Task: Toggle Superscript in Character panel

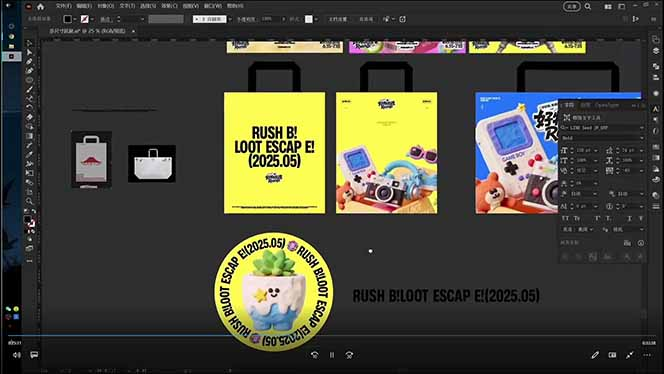Action: pos(597,218)
